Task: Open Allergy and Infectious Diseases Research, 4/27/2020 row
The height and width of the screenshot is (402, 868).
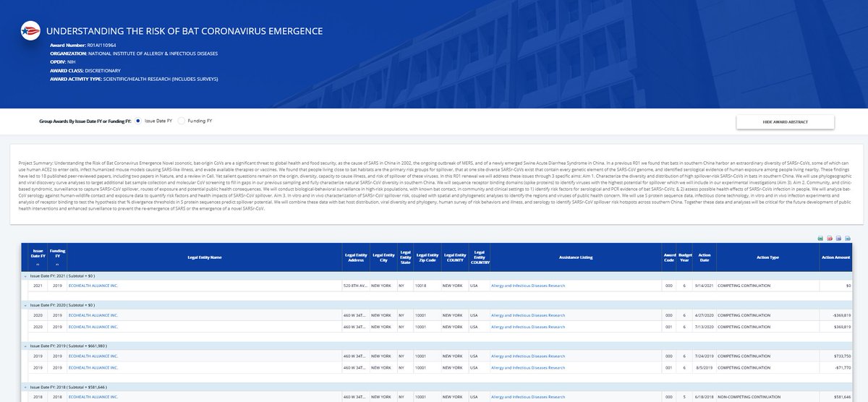Action: pos(528,316)
